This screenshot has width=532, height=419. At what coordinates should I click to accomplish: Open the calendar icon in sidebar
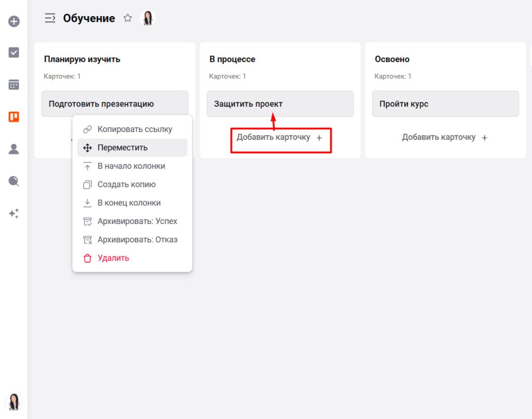coord(14,85)
